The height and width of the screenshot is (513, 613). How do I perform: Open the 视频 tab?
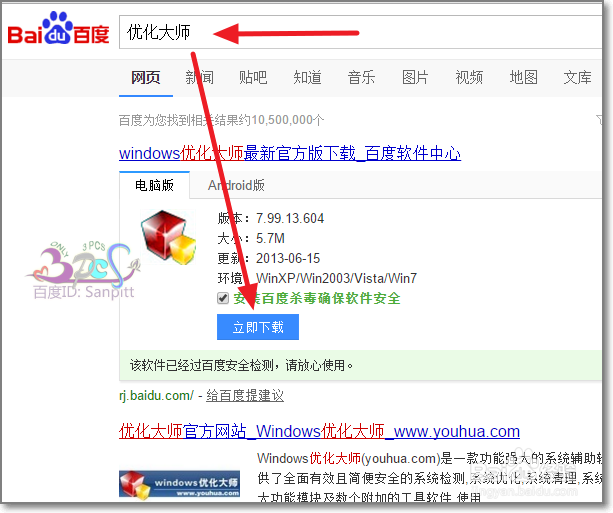pyautogui.click(x=469, y=77)
